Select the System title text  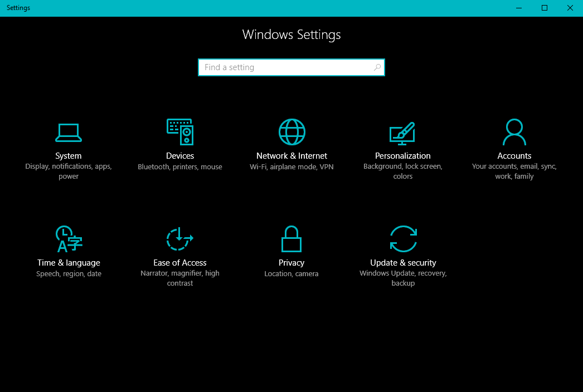pos(69,156)
